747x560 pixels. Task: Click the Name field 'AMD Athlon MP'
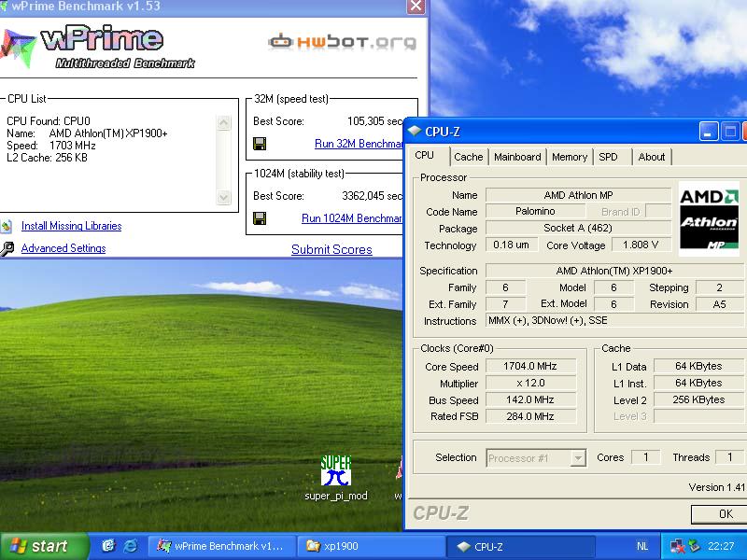[x=578, y=195]
